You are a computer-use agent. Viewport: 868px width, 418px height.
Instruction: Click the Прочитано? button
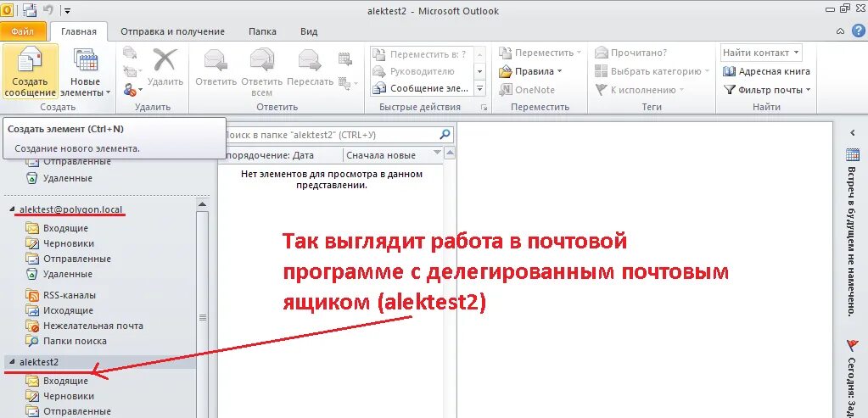coord(630,53)
